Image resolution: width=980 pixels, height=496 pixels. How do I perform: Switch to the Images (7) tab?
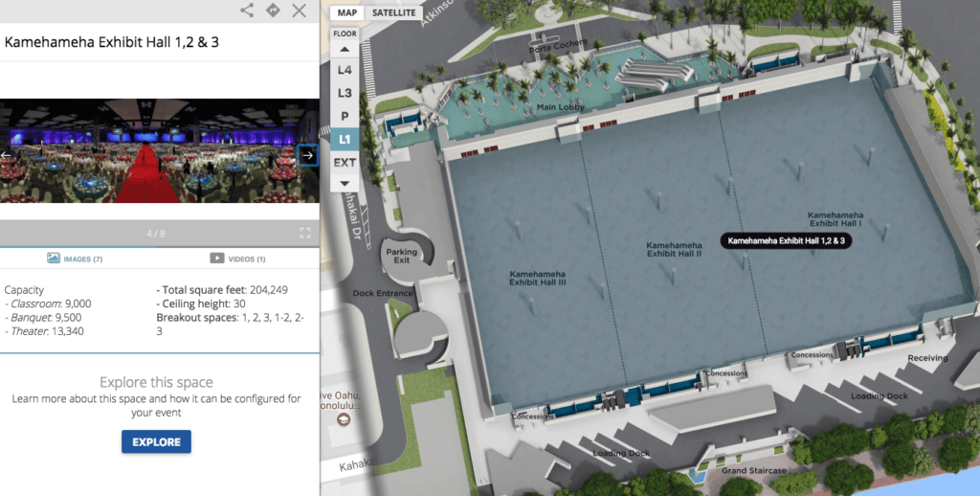[75, 259]
